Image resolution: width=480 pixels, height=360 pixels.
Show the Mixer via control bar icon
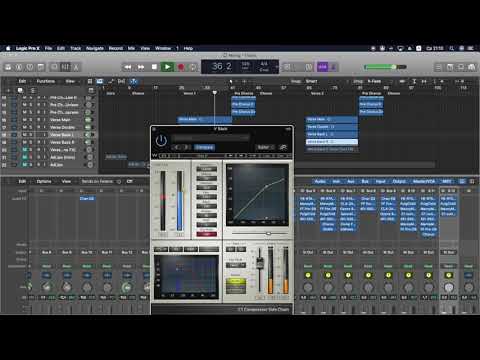(65, 67)
